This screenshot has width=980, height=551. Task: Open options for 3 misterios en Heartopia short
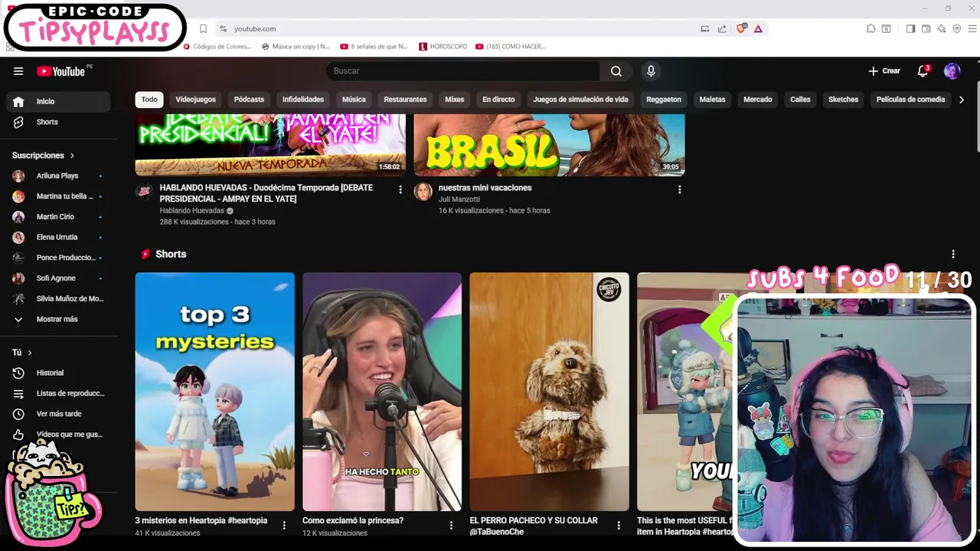[284, 526]
